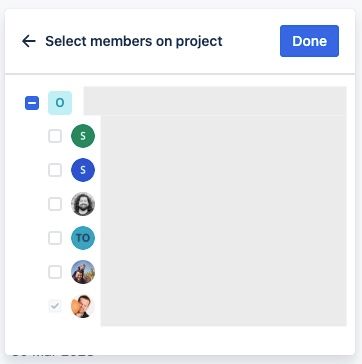Click the 'Select members on project' heading

click(134, 41)
